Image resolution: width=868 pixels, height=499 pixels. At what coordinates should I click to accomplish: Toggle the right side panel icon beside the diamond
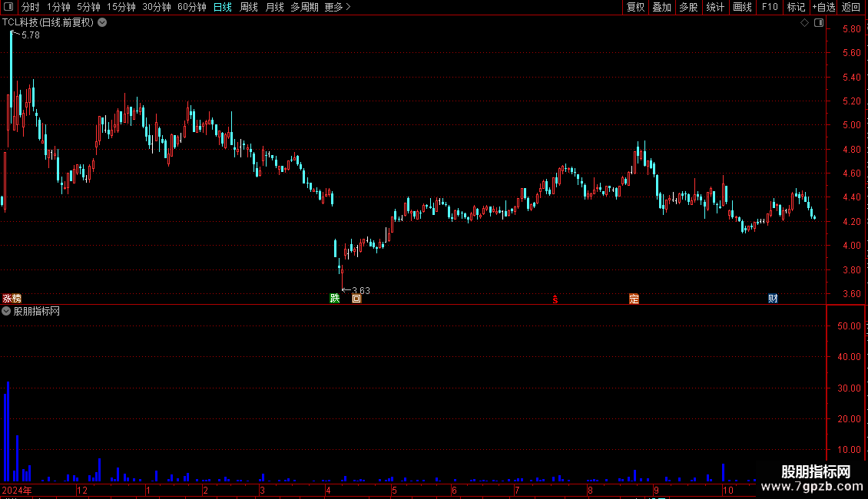pos(819,23)
